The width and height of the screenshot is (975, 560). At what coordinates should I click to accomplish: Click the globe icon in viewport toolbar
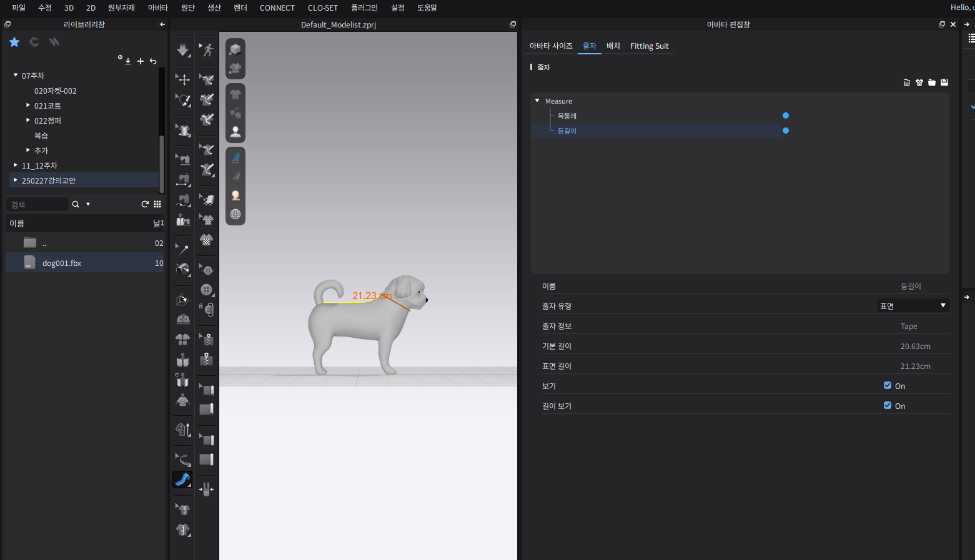click(x=235, y=214)
